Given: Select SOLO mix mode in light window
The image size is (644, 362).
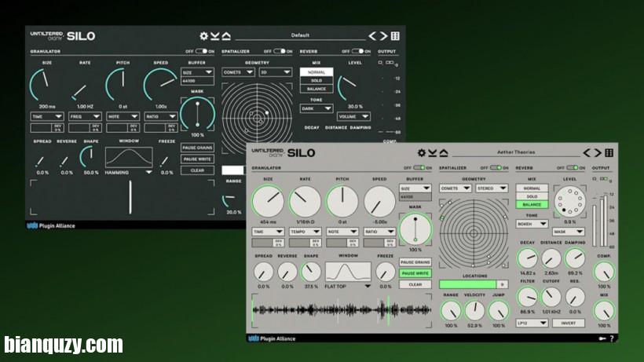Looking at the screenshot, I should click(x=532, y=196).
